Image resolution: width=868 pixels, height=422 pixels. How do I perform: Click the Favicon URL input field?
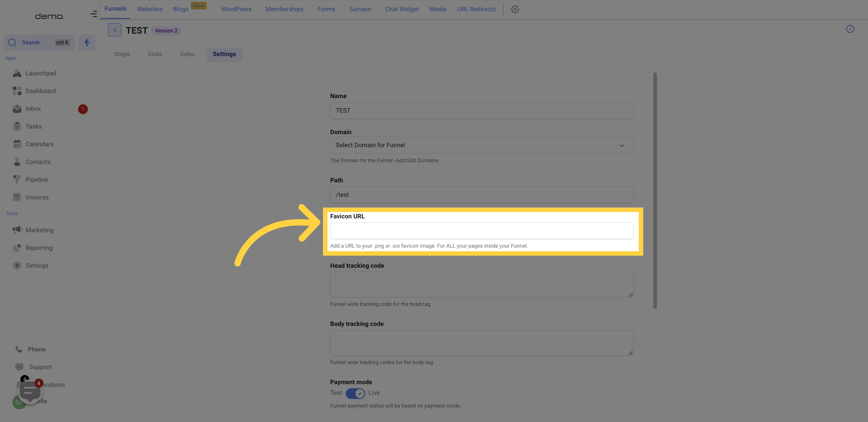(x=481, y=231)
